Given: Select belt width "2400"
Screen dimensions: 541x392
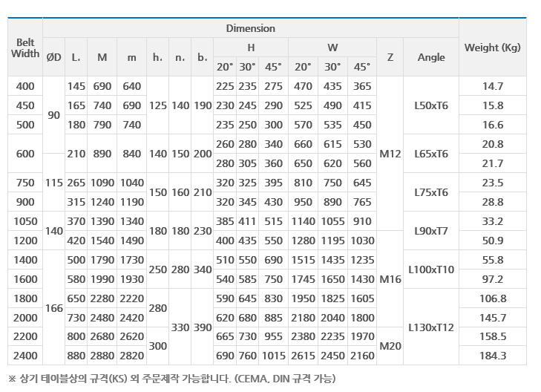Looking at the screenshot, I should coord(25,356).
